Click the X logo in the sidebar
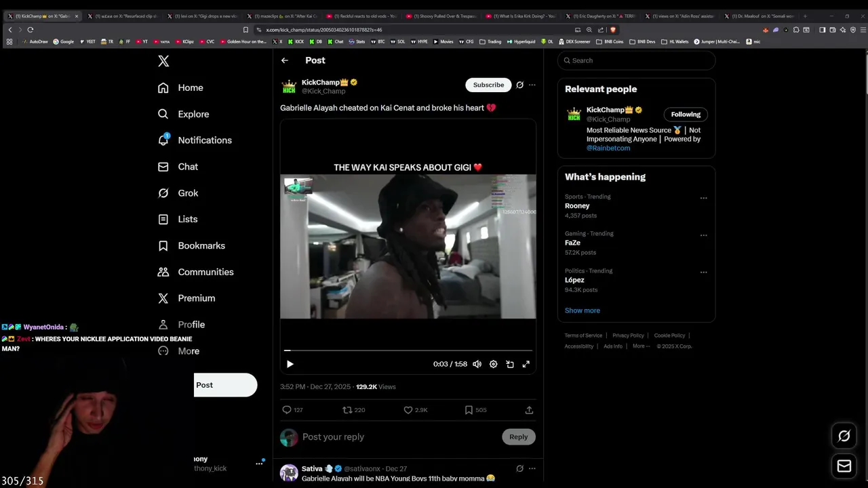 point(163,61)
